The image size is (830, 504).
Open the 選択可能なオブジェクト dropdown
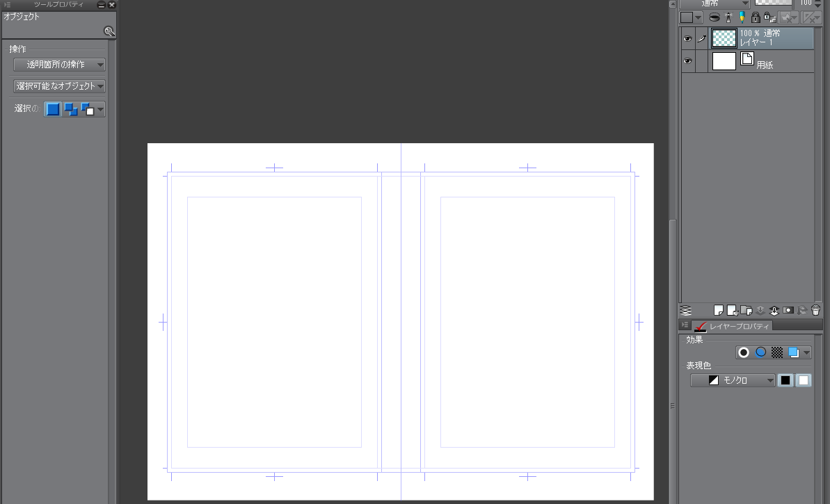pos(59,86)
